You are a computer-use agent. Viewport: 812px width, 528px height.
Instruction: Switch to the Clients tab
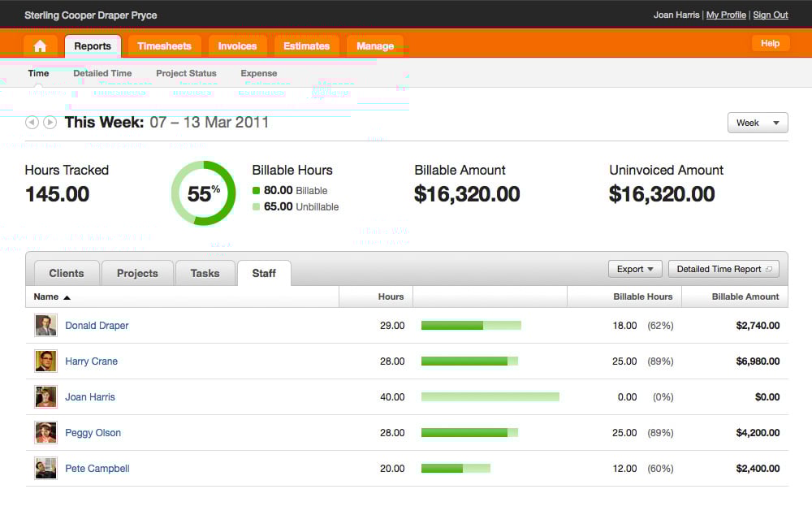(67, 273)
